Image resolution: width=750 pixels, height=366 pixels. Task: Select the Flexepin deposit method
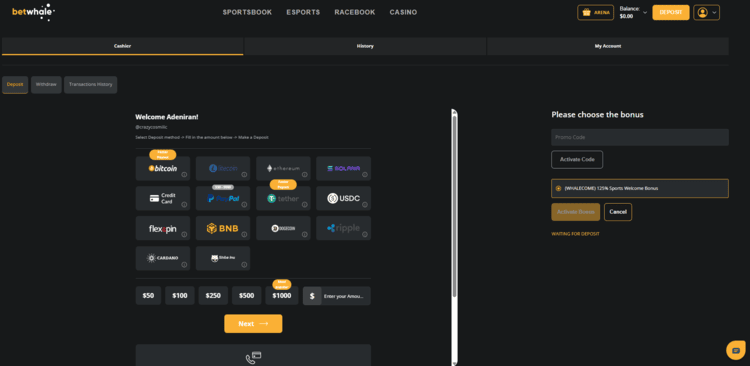tap(163, 228)
